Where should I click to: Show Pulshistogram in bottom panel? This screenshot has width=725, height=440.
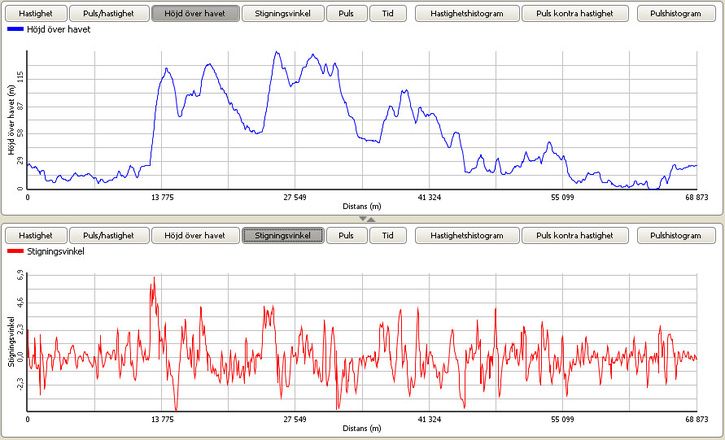coord(676,235)
